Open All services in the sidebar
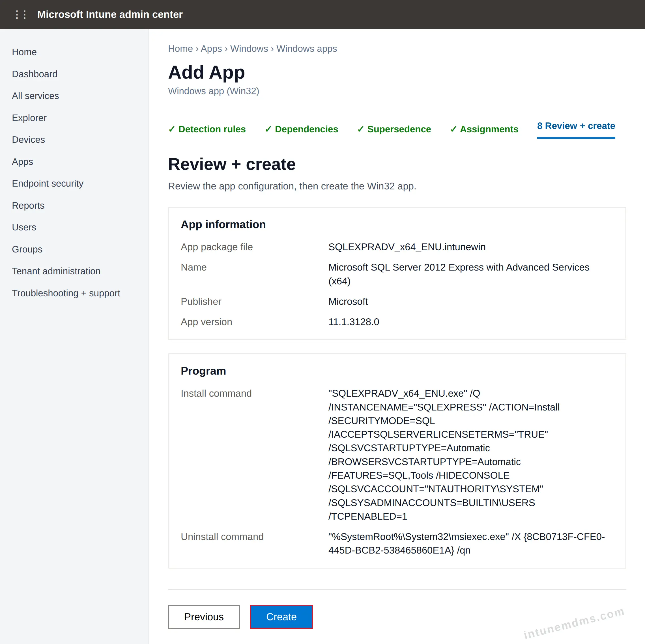This screenshot has width=645, height=644. [x=35, y=96]
